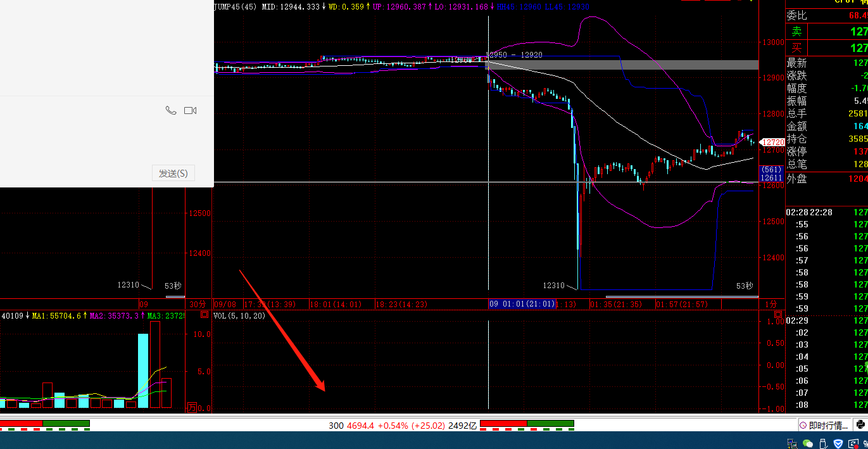Click the 02:29 tick row

827,320
